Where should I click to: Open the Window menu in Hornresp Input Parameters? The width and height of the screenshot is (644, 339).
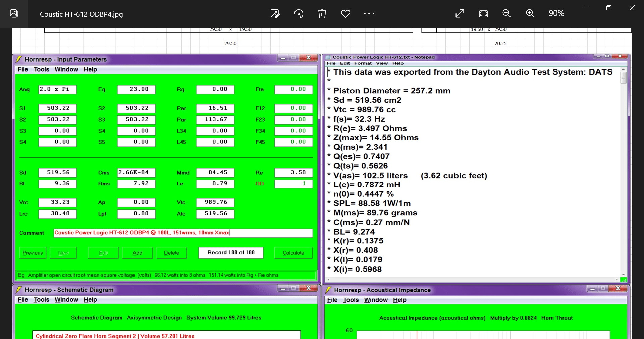66,69
